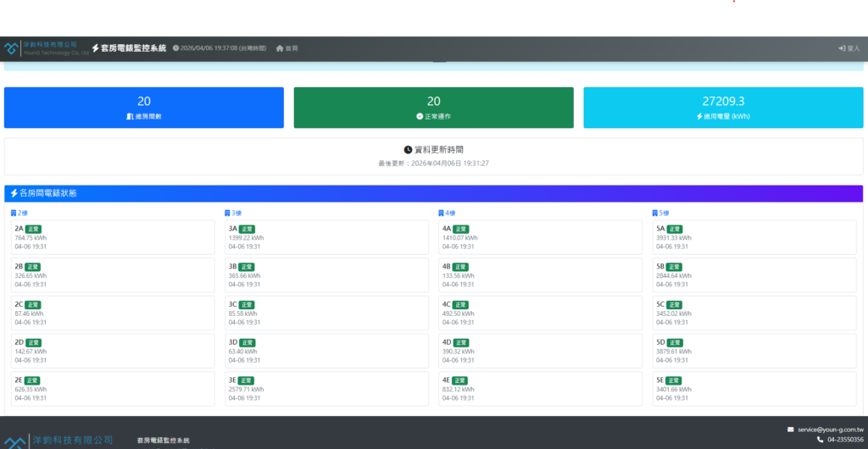The width and height of the screenshot is (868, 449).
Task: Open room 5C meter card
Action: tap(754, 313)
